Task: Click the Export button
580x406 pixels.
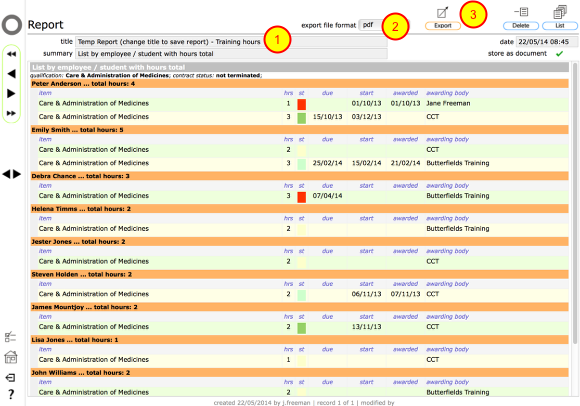Action: pos(443,26)
